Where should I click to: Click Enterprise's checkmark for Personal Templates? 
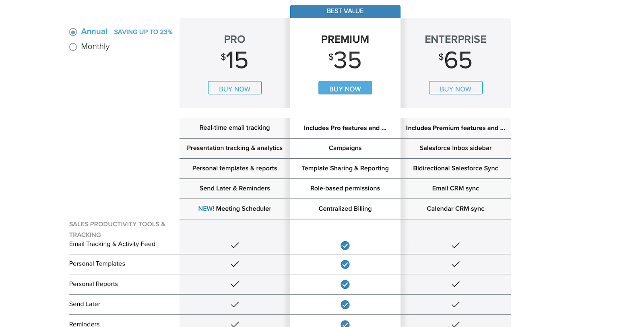(x=456, y=265)
